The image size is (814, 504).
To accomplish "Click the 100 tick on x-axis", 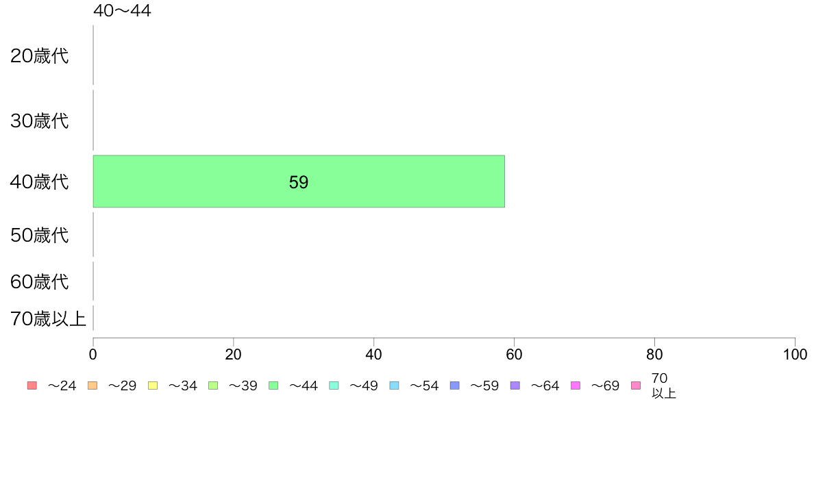I will pyautogui.click(x=795, y=355).
